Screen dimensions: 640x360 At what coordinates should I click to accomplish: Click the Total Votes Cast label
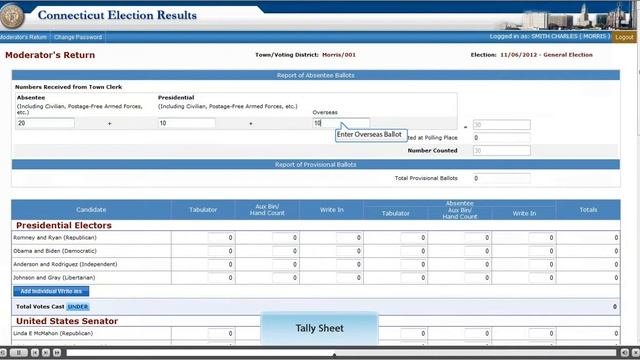(x=40, y=307)
